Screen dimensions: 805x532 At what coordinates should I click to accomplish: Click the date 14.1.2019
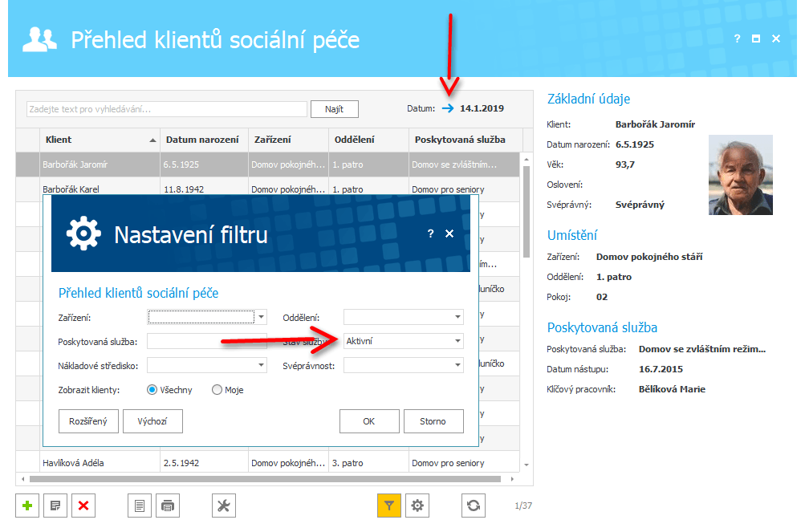point(482,108)
